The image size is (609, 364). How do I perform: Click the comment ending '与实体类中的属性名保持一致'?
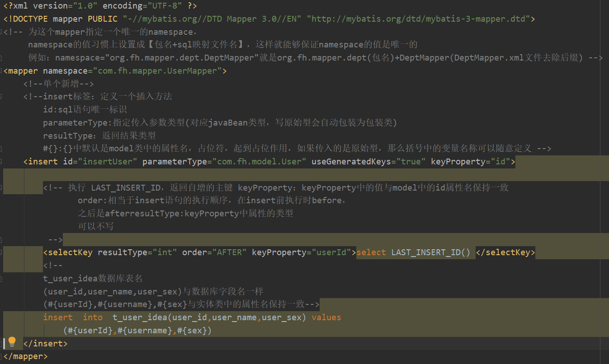tap(181, 304)
